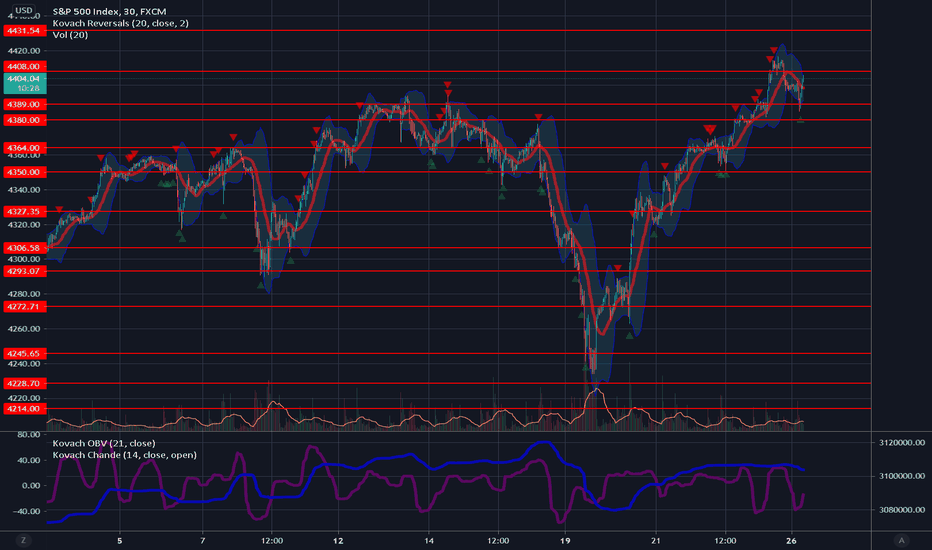
Task: Click date label 26 on time axis
Action: click(x=791, y=540)
